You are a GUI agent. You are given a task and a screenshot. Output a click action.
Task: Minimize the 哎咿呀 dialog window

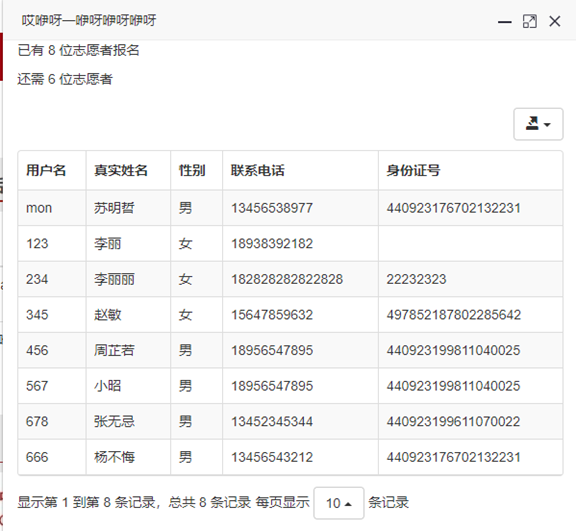[x=505, y=22]
